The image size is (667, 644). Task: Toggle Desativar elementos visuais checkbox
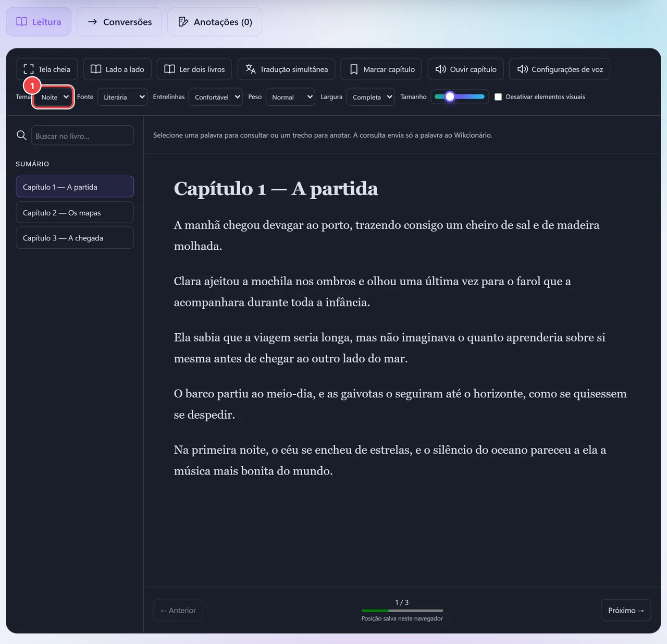498,97
